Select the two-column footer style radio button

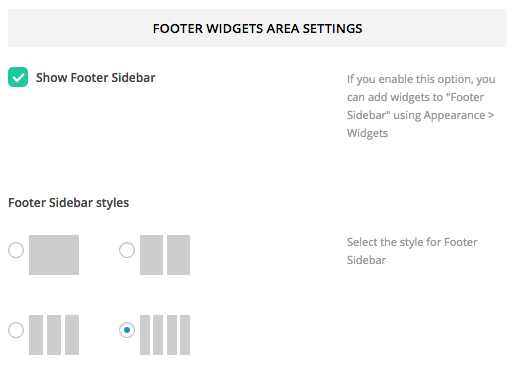coord(127,250)
